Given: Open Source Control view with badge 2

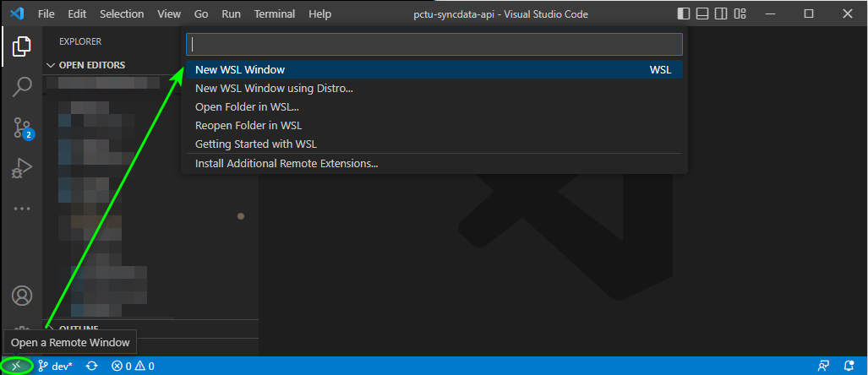Looking at the screenshot, I should [22, 128].
